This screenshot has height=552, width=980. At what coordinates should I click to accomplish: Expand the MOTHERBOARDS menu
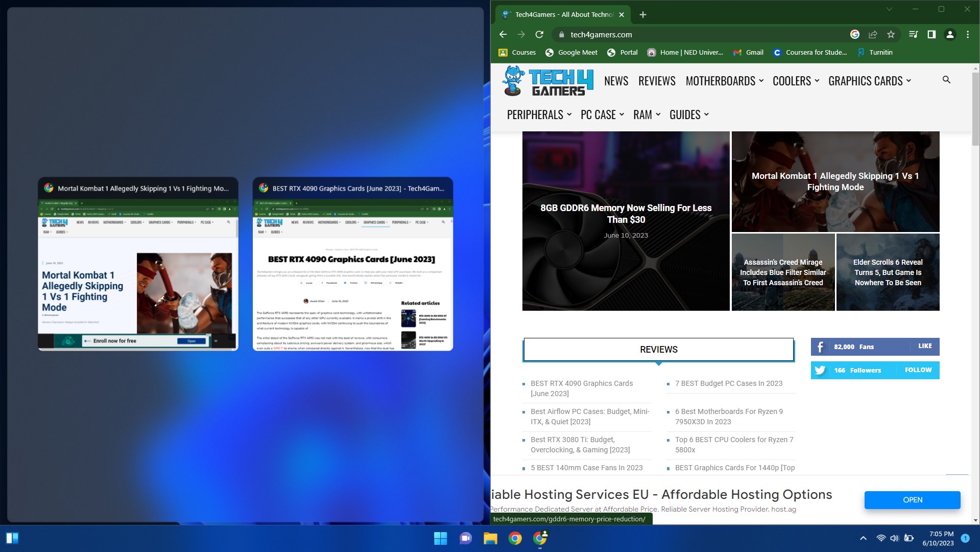click(724, 81)
